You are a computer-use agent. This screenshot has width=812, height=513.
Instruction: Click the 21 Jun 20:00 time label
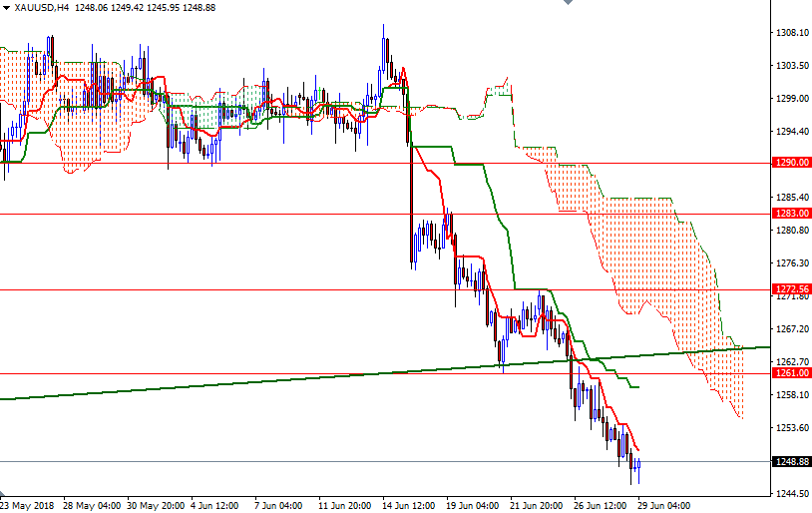pos(537,506)
